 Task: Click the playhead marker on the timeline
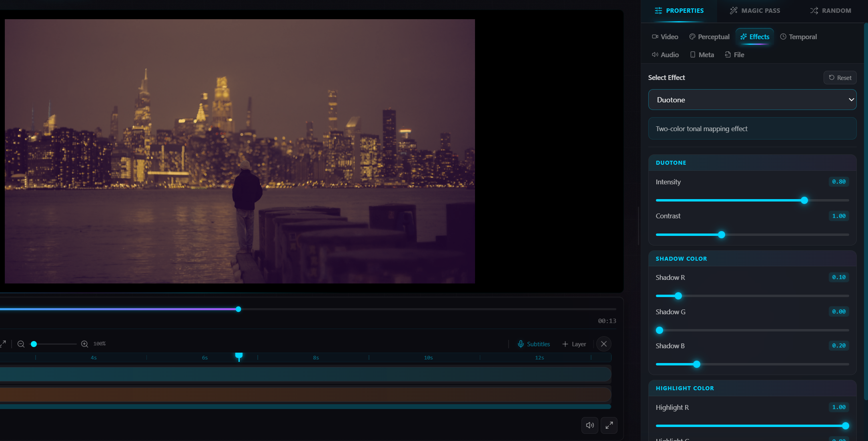[239, 356]
